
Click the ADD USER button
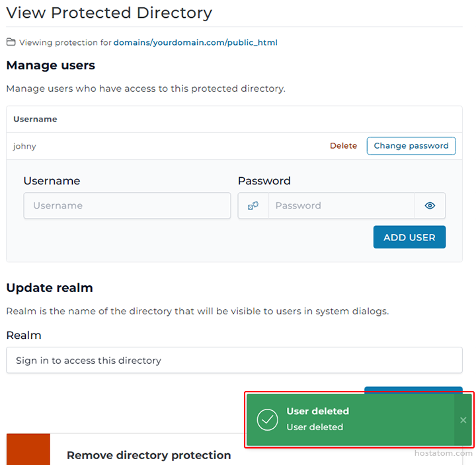click(x=409, y=237)
